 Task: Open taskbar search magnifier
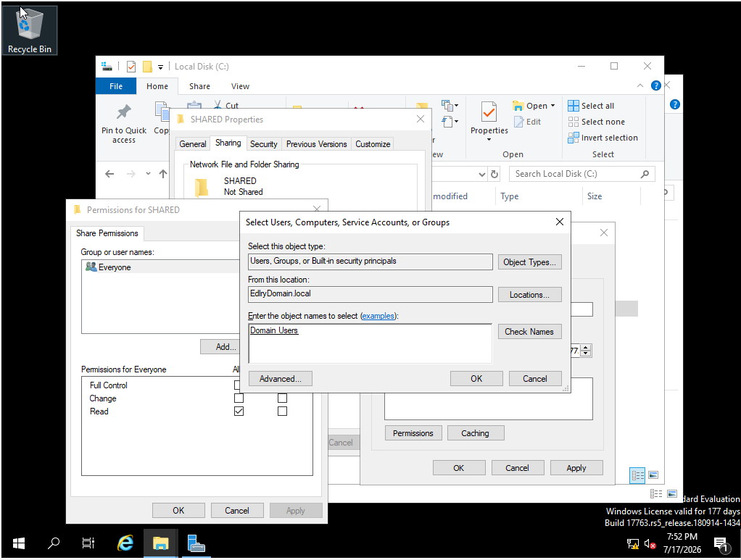[x=54, y=543]
